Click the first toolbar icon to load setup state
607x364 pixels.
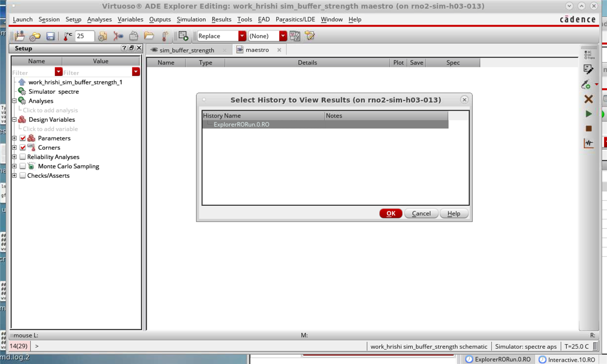pyautogui.click(x=19, y=36)
